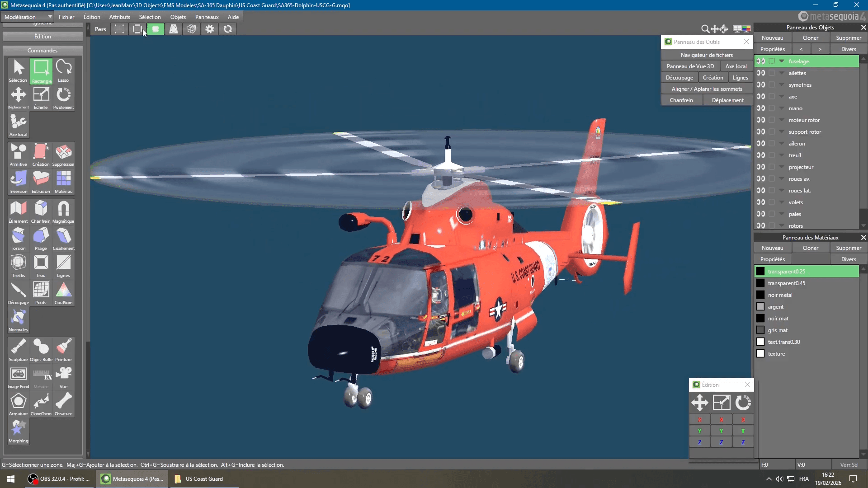Open the Morphing tool
The width and height of the screenshot is (868, 488).
tap(19, 432)
